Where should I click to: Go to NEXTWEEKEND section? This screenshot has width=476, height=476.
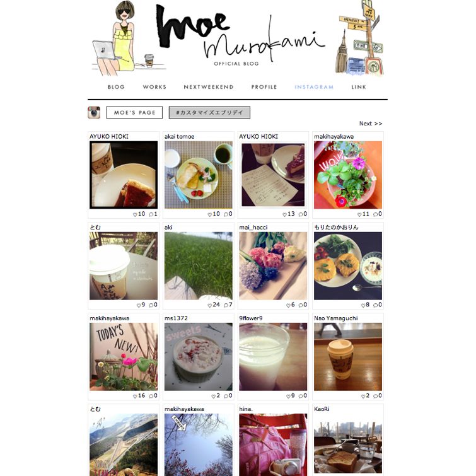coord(209,87)
